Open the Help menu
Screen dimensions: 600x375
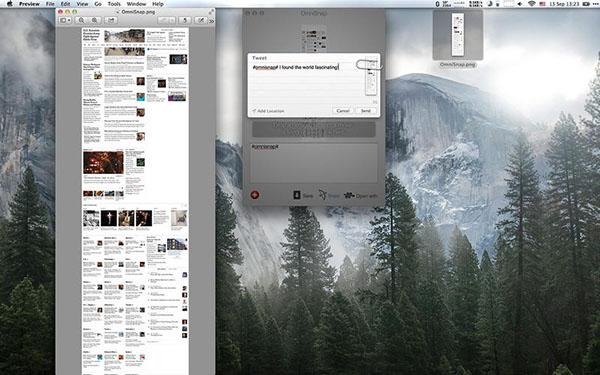(158, 4)
